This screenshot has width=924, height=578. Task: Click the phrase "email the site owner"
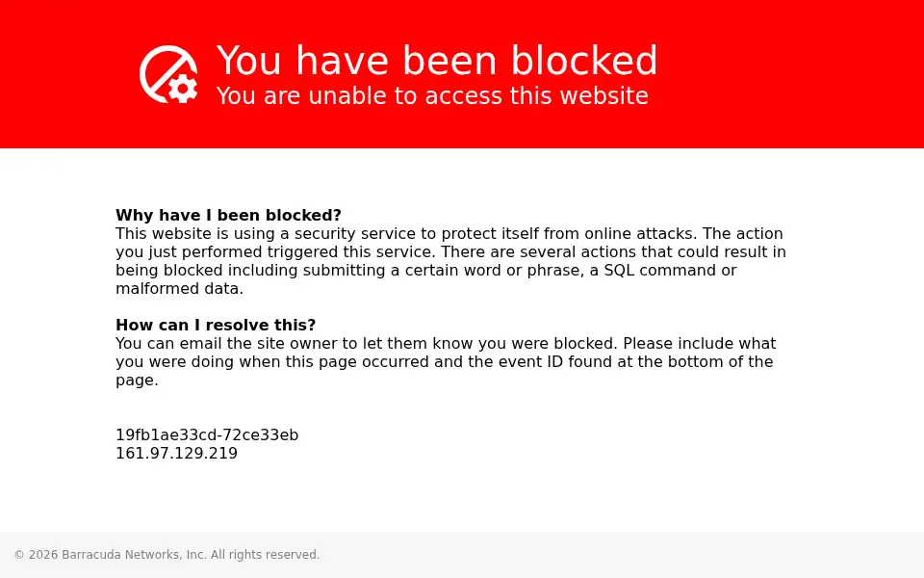[269, 343]
